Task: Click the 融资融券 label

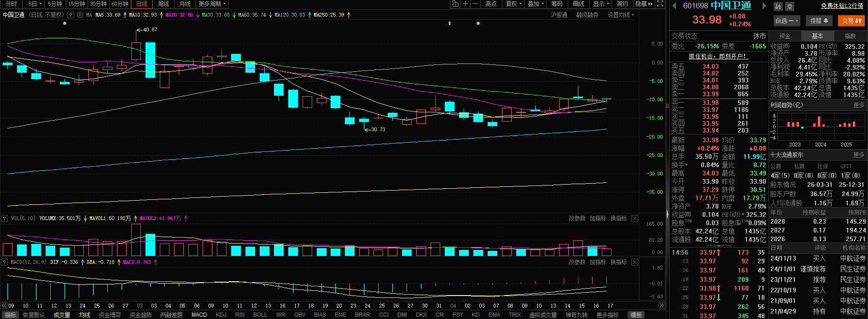Action: tap(587, 15)
